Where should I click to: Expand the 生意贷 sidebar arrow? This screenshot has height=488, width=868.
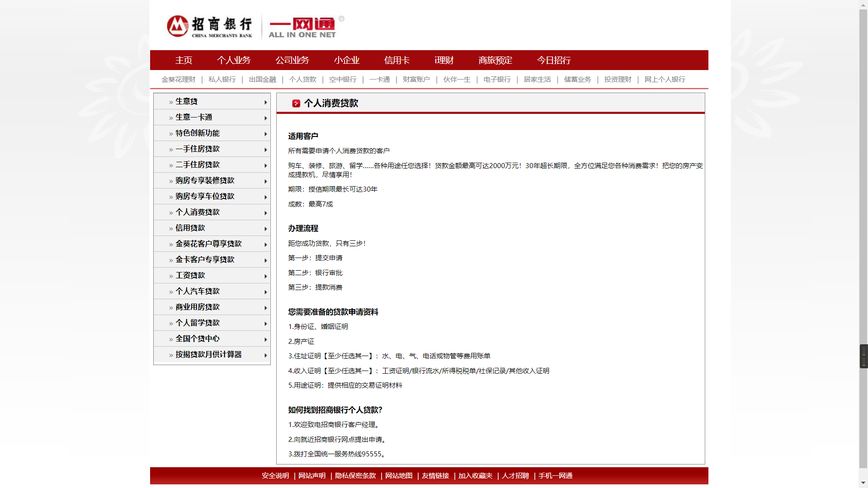click(266, 103)
